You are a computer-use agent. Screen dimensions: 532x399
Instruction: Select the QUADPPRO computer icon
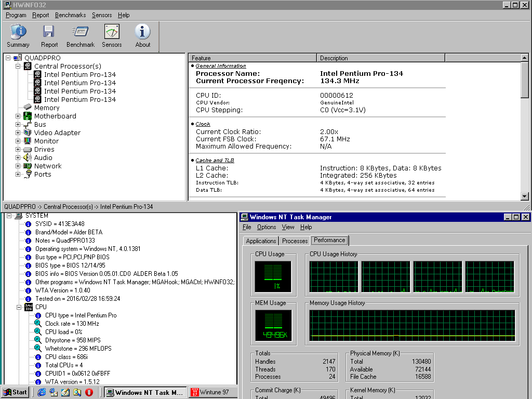click(18, 58)
